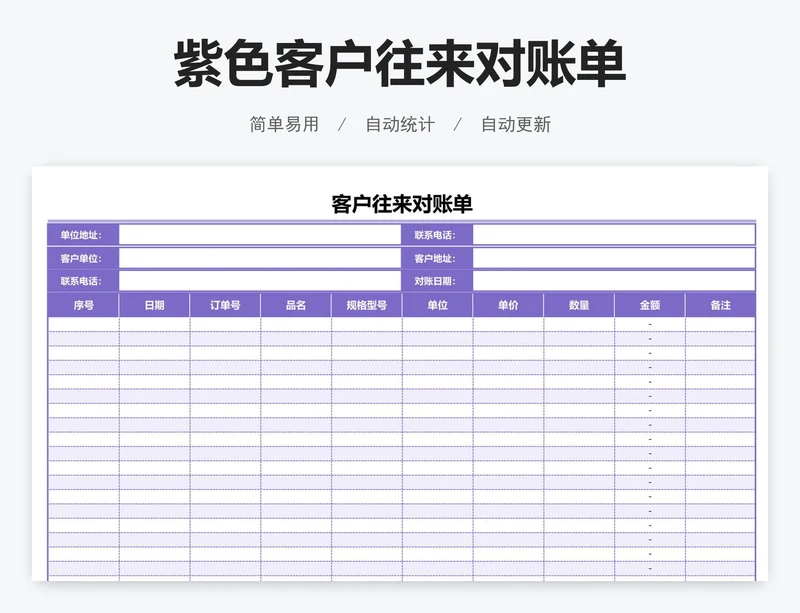This screenshot has height=613, width=800.
Task: Click the 简单易用 subtitle text
Action: click(284, 125)
